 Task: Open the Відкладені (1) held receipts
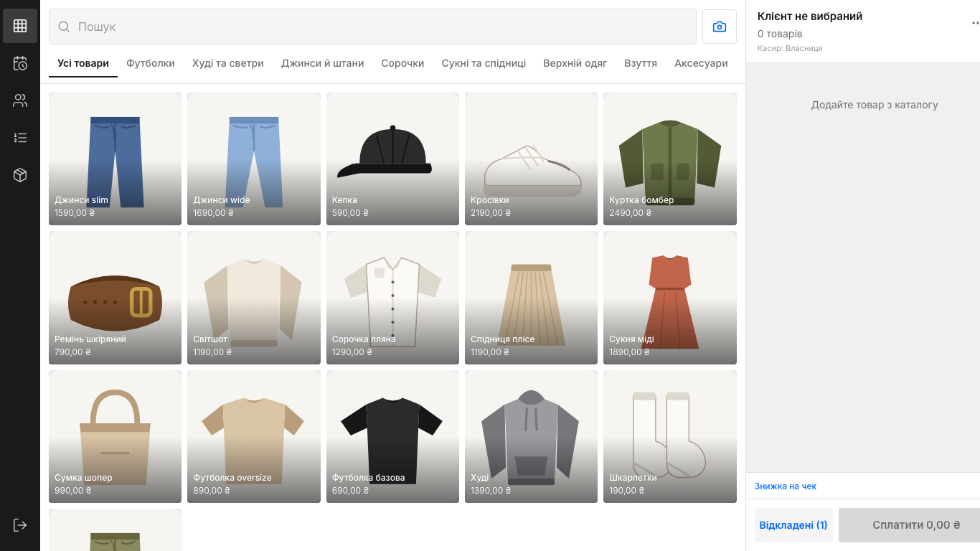pos(793,525)
